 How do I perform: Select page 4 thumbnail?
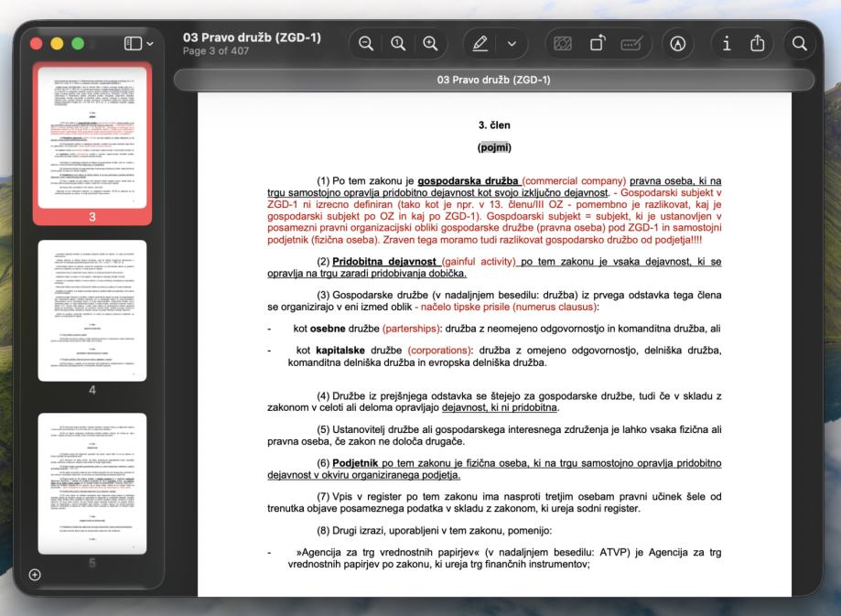coord(92,310)
